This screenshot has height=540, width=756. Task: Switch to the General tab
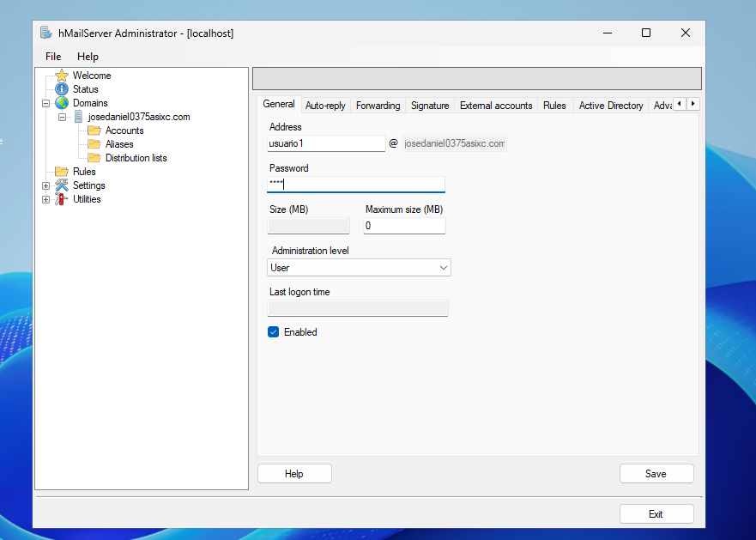tap(279, 104)
